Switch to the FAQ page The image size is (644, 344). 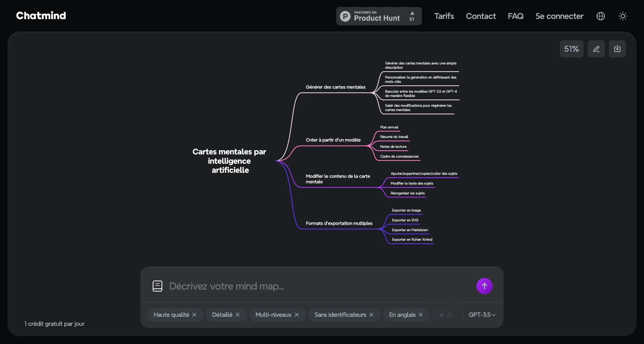pos(515,16)
